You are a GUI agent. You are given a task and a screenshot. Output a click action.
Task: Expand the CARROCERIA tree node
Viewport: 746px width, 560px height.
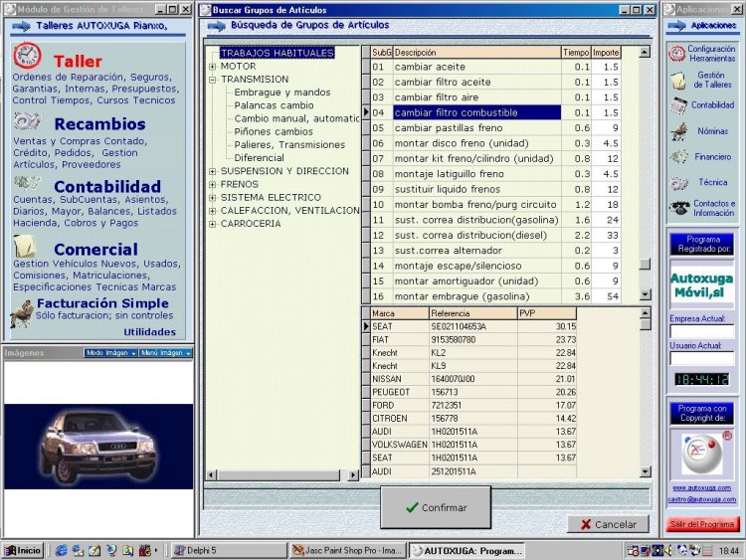(x=213, y=224)
